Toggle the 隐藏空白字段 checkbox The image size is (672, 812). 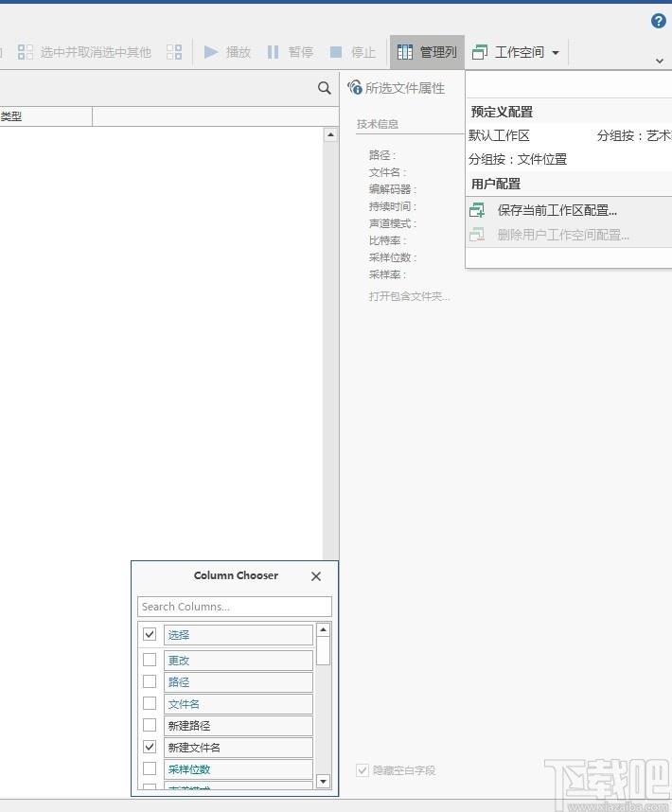coord(363,770)
